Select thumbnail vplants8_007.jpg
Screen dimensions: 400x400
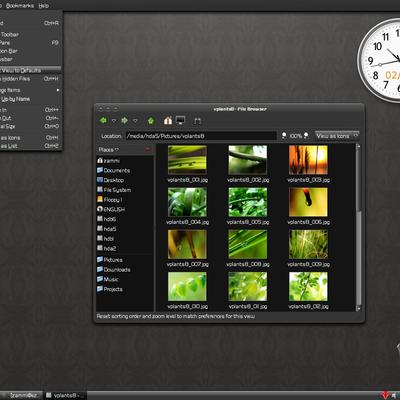pos(187,244)
